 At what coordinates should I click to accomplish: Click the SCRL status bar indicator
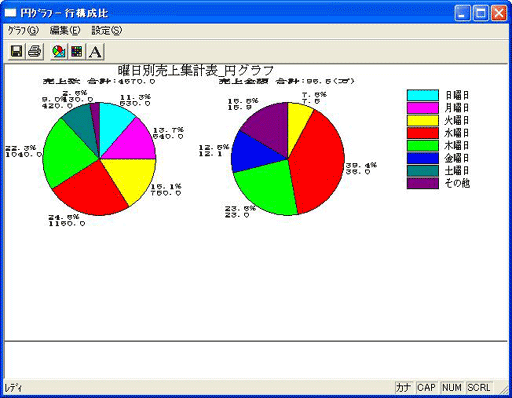(x=479, y=387)
